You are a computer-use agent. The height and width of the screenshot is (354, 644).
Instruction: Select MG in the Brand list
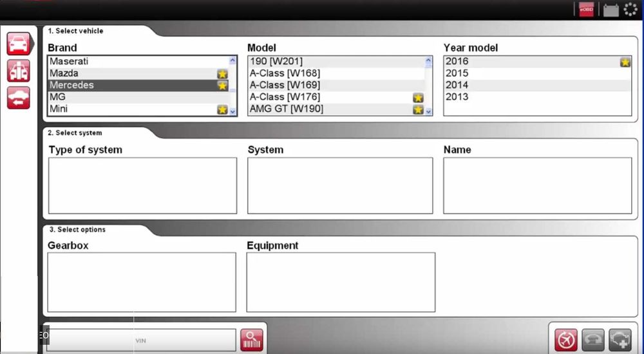pyautogui.click(x=138, y=97)
